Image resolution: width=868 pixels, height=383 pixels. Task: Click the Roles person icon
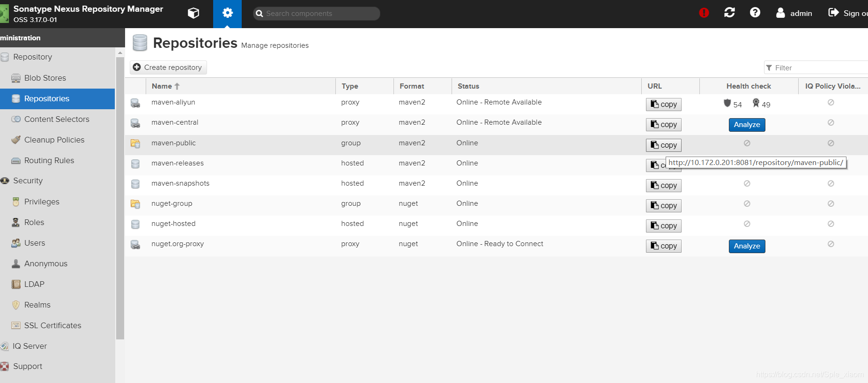tap(16, 222)
